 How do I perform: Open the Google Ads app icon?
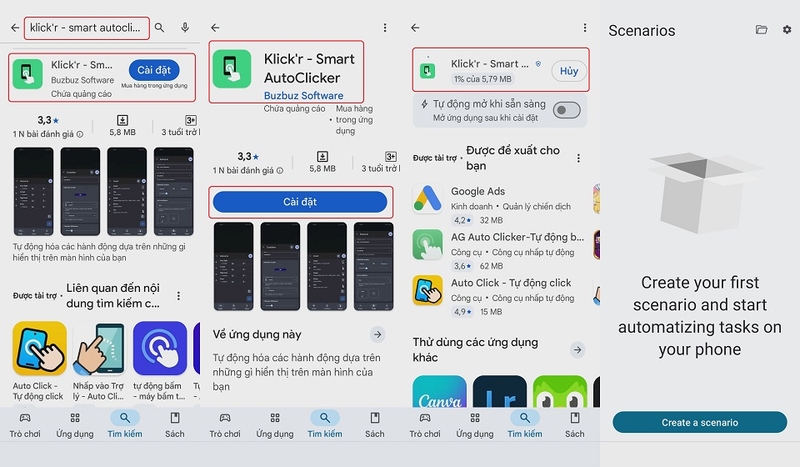tap(428, 199)
